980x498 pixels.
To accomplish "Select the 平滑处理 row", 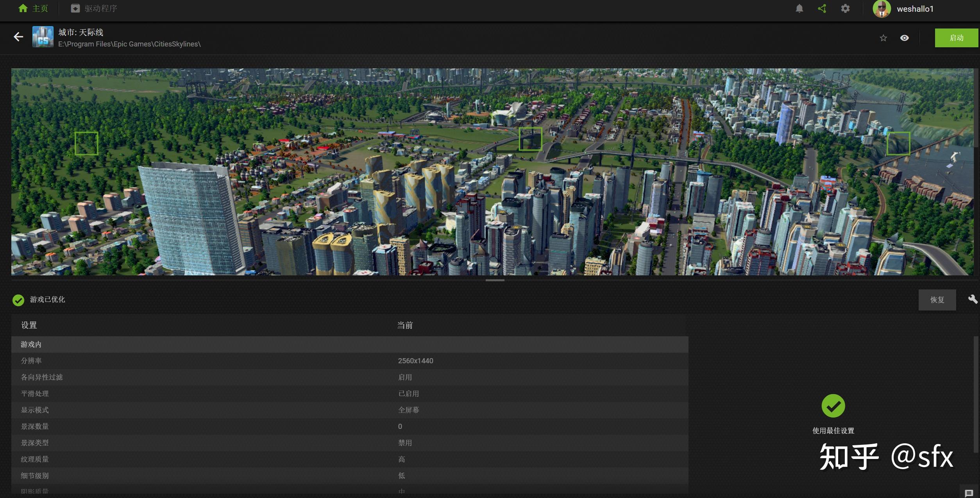I will [x=350, y=394].
